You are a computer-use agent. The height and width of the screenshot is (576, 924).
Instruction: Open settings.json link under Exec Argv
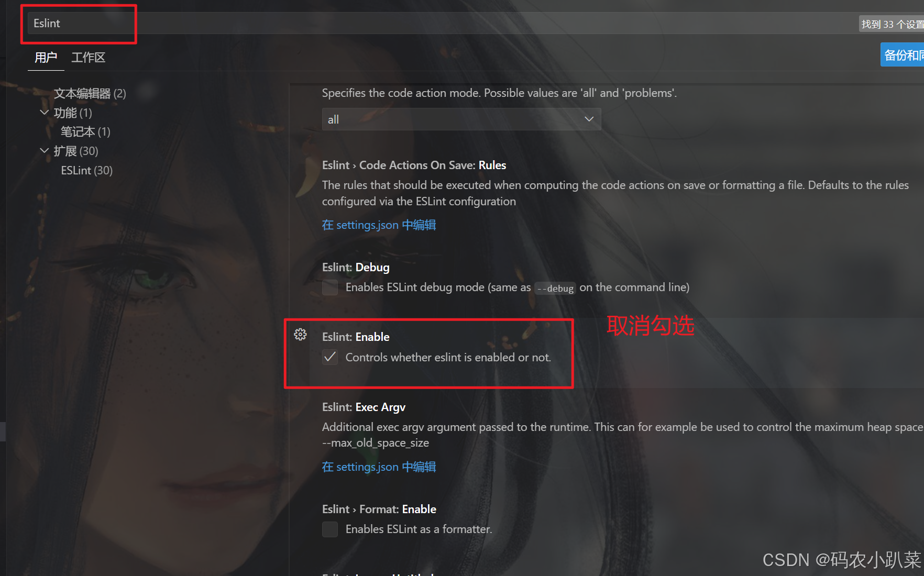[x=379, y=467]
